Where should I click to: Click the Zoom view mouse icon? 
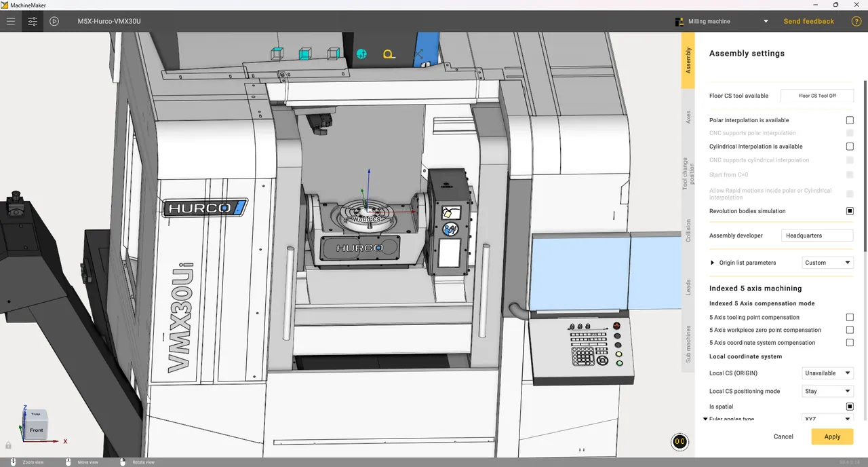[12, 462]
